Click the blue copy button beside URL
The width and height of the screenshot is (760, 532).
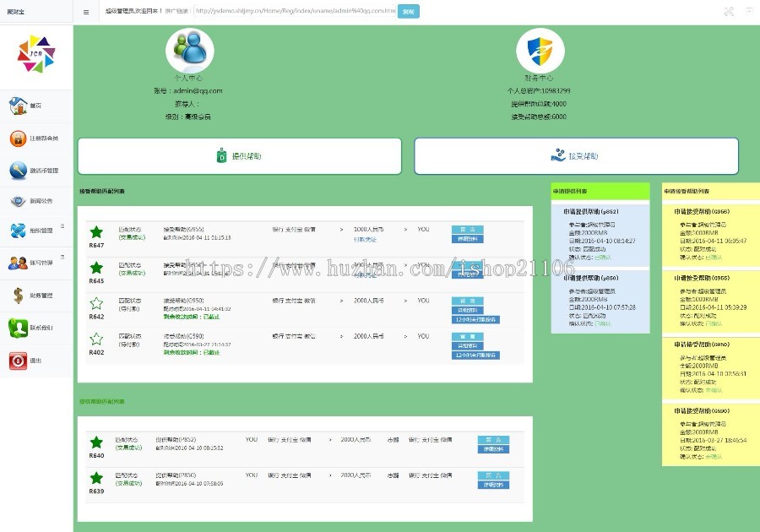coord(408,12)
